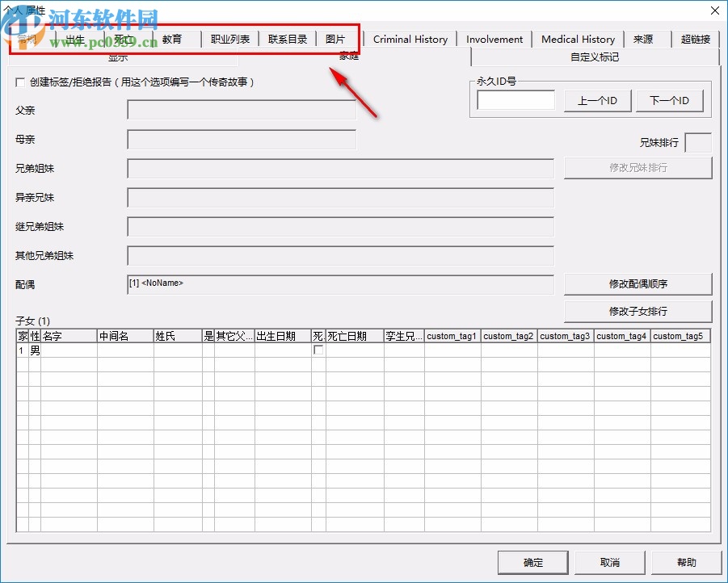Select the 教育 tab
Viewport: 728px width, 583px height.
(x=172, y=39)
